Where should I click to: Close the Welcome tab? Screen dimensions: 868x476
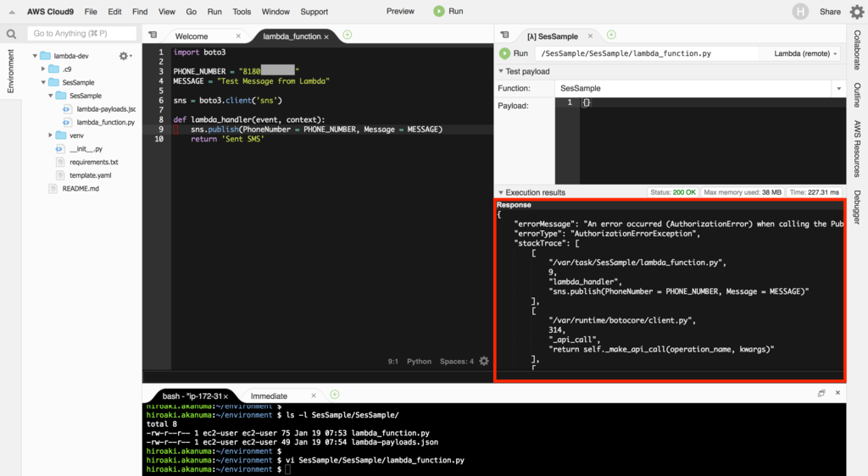(238, 36)
